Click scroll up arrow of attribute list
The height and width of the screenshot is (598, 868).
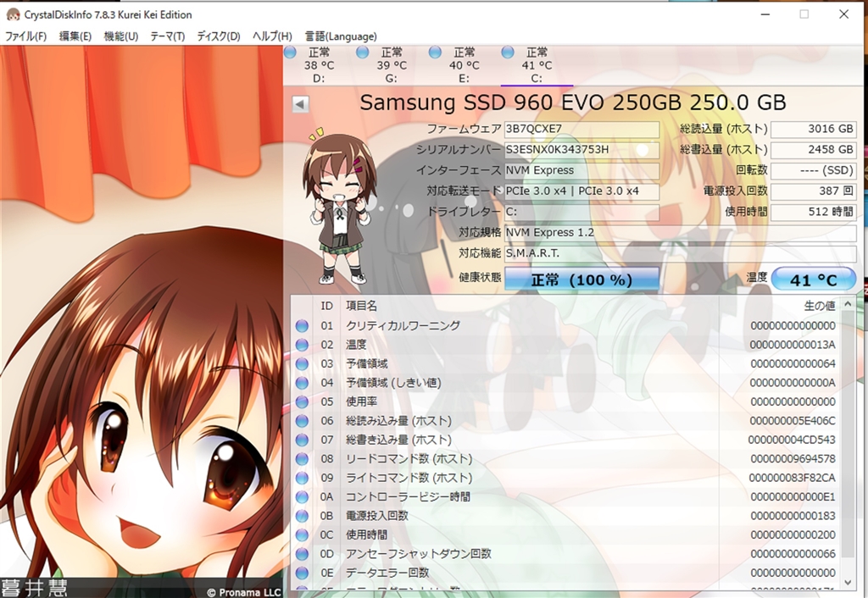[848, 304]
